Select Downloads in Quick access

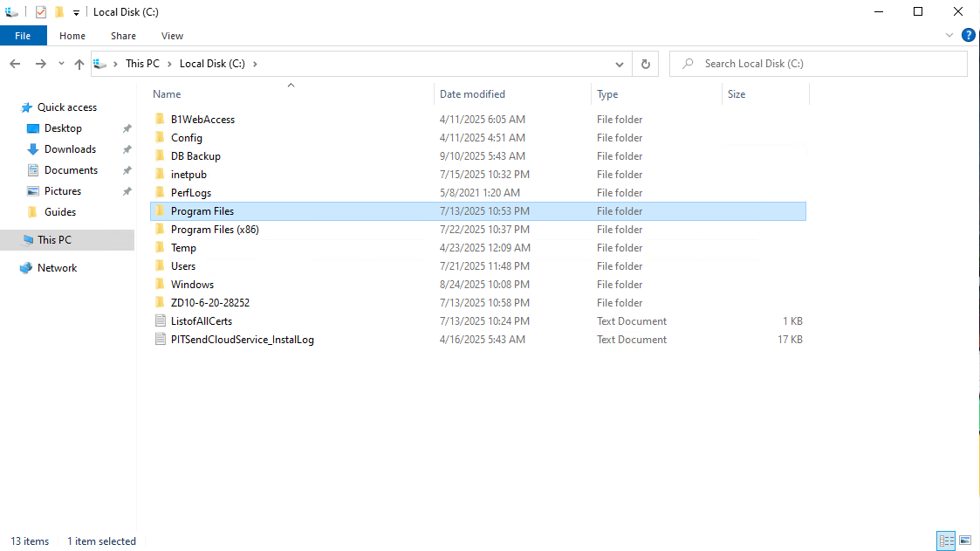pos(70,149)
